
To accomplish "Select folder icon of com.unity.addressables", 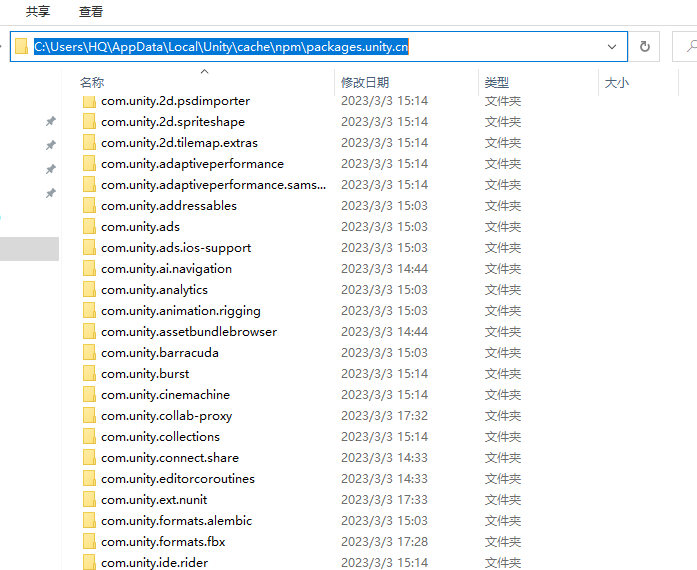I will point(89,205).
